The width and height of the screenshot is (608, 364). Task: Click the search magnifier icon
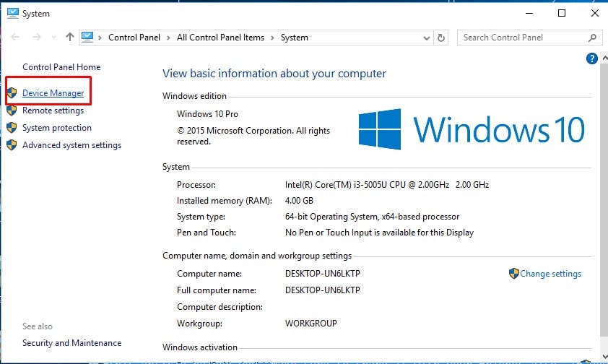[x=592, y=38]
